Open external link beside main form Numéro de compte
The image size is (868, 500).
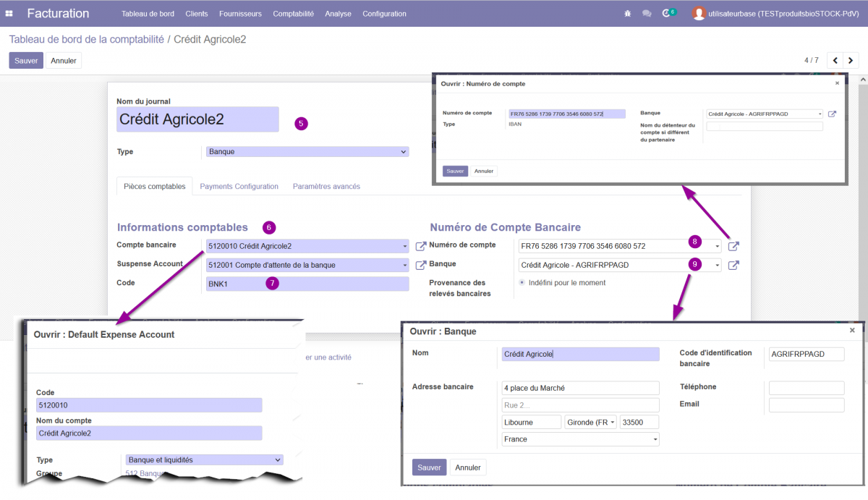[733, 246]
